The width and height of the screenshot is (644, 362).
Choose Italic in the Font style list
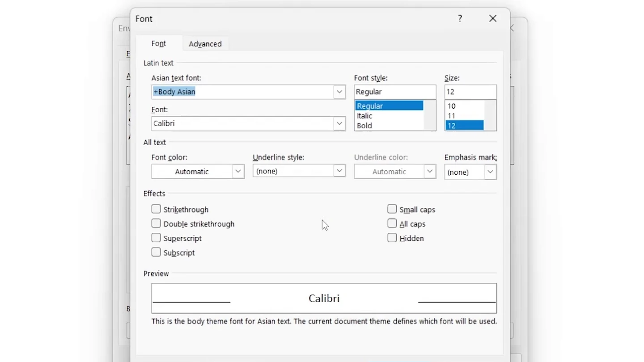389,116
